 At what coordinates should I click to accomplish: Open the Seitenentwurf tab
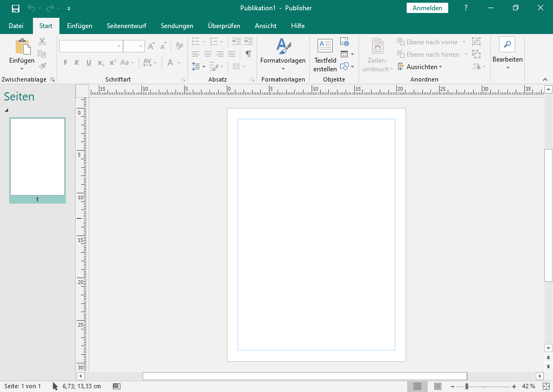pyautogui.click(x=126, y=26)
